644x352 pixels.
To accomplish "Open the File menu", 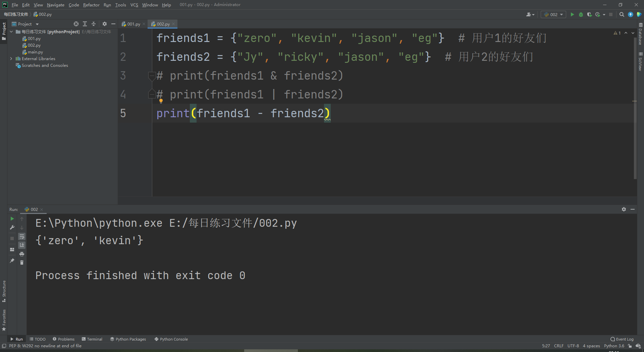I will click(x=15, y=5).
